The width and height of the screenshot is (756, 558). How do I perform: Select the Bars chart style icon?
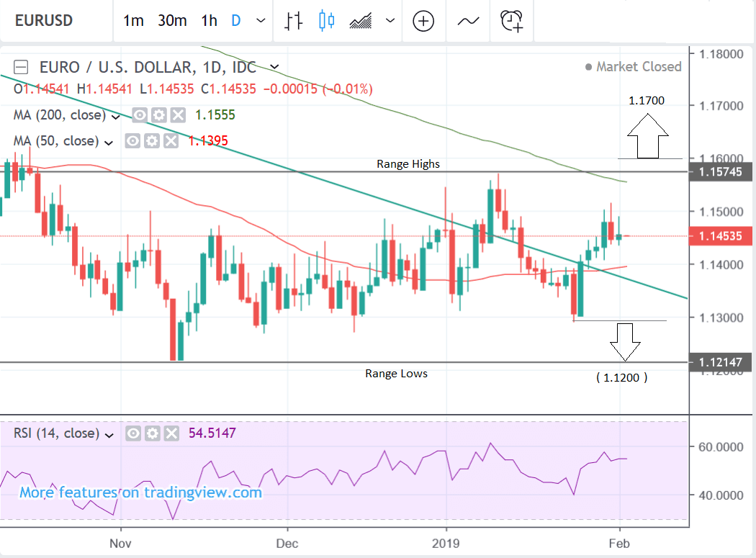point(293,21)
